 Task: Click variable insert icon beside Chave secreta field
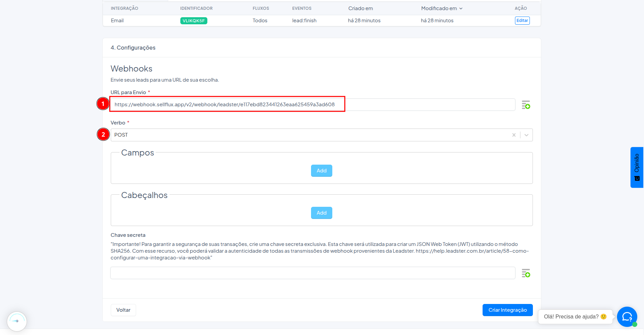point(526,273)
